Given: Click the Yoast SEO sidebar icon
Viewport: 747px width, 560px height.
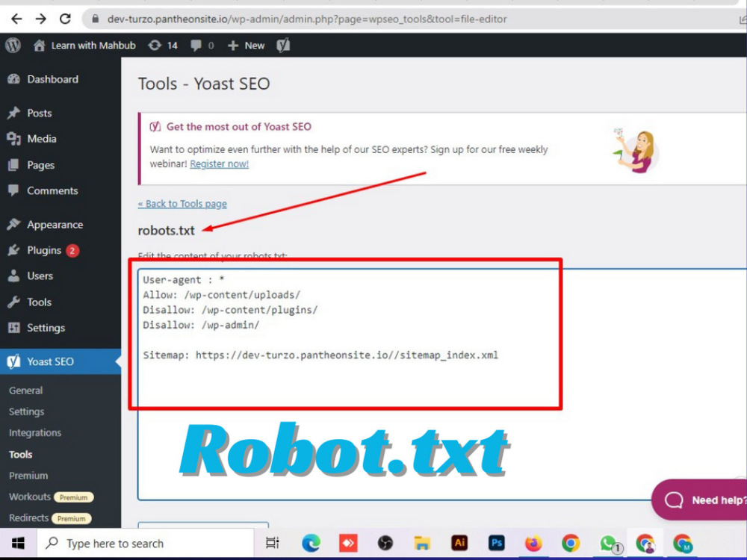Looking at the screenshot, I should (x=13, y=361).
